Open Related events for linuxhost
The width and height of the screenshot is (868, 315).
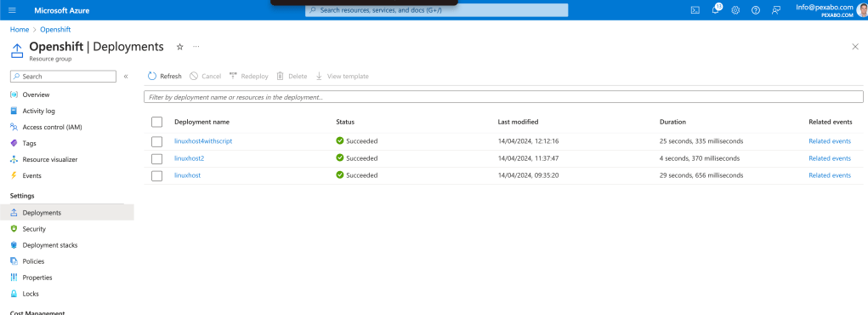pos(830,175)
